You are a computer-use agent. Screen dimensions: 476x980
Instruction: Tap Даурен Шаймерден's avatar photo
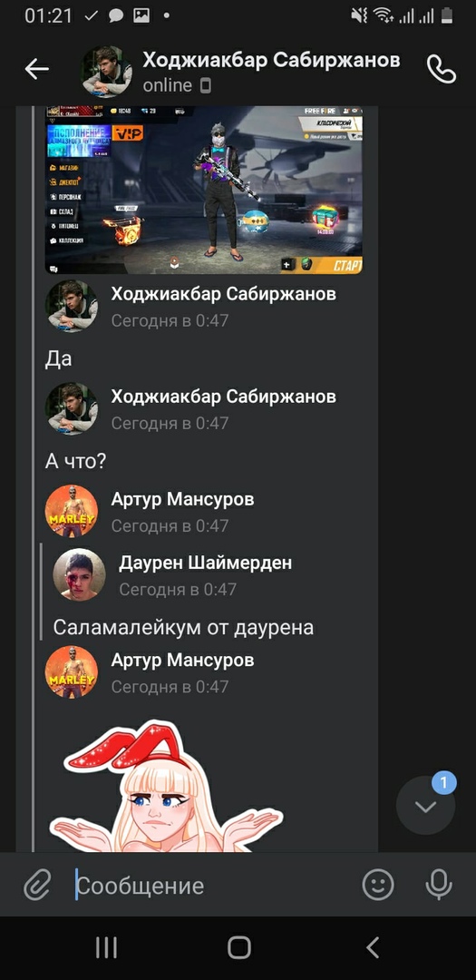(x=79, y=575)
